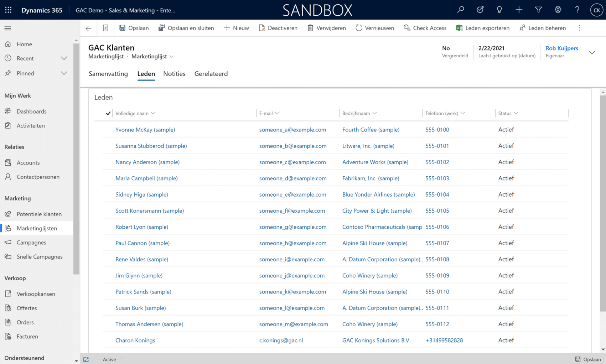Click pop-out icon in the status footer

pos(86,359)
